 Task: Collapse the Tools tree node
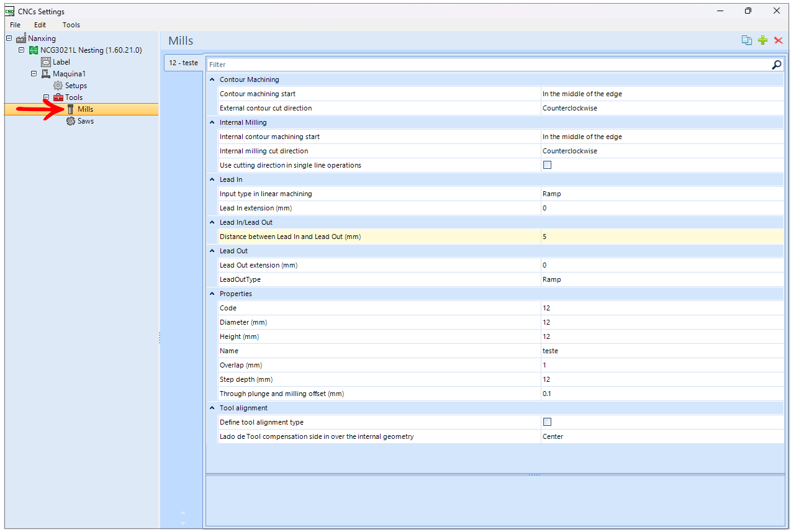point(47,97)
